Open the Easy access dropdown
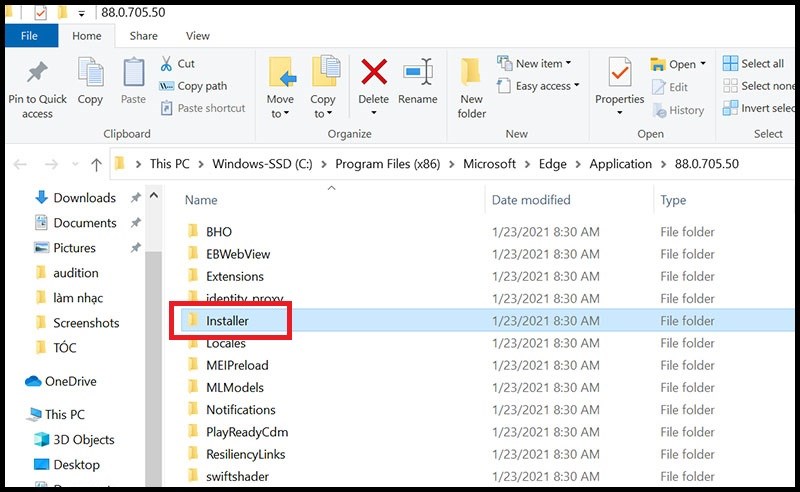Image resolution: width=800 pixels, height=492 pixels. pyautogui.click(x=538, y=86)
